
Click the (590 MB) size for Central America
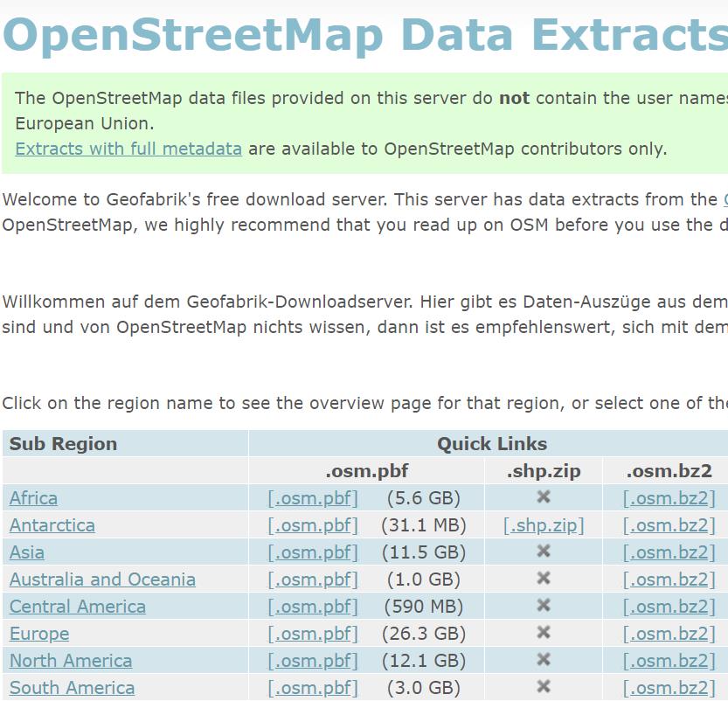pos(423,607)
